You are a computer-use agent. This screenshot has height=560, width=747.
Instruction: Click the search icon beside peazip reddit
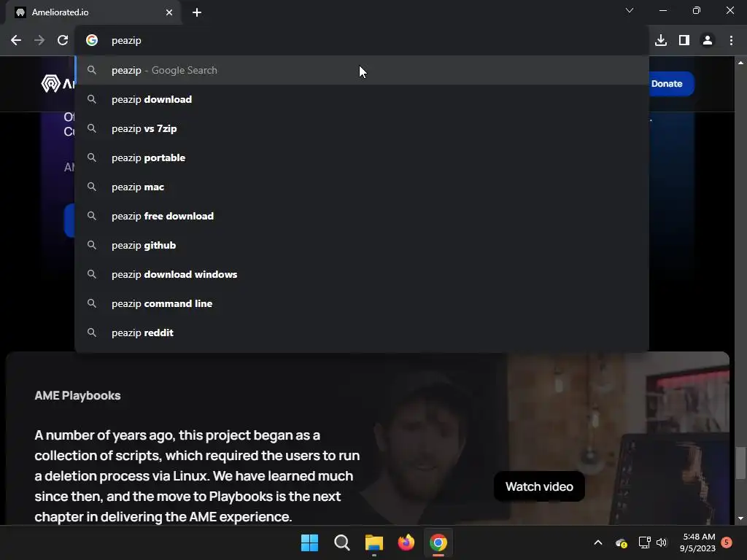[x=92, y=332]
